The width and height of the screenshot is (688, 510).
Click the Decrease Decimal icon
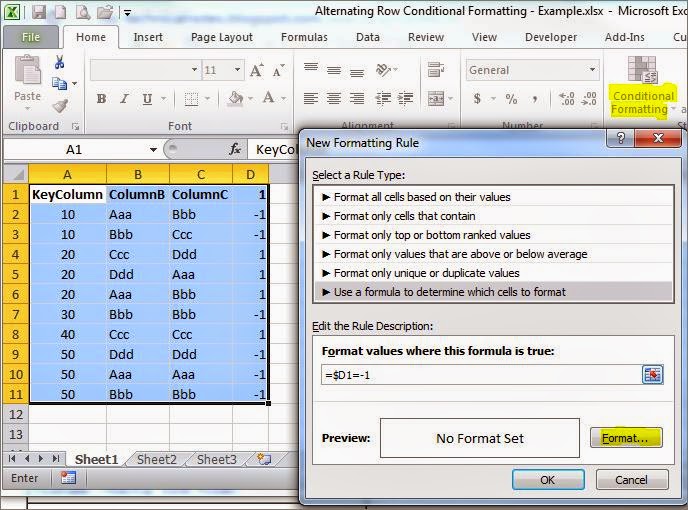[588, 98]
